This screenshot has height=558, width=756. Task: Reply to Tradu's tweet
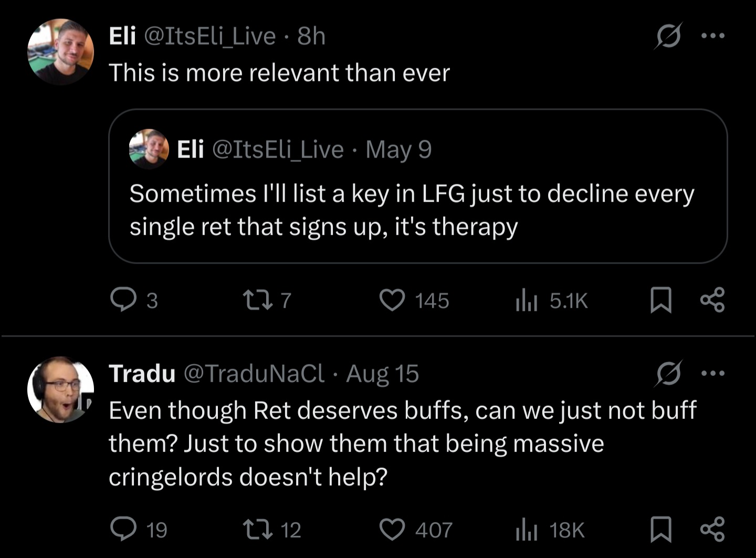[x=123, y=529]
